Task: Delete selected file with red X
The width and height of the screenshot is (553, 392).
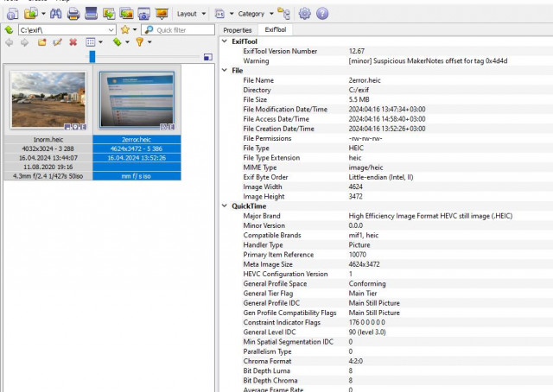Action: coord(73,42)
